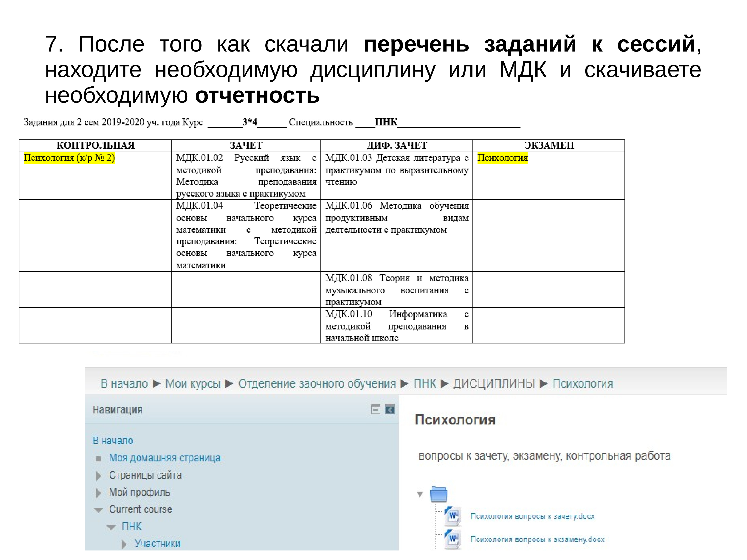Image resolution: width=747 pixels, height=560 pixels.
Task: Select the Страницы сайта tree item
Action: tap(145, 475)
